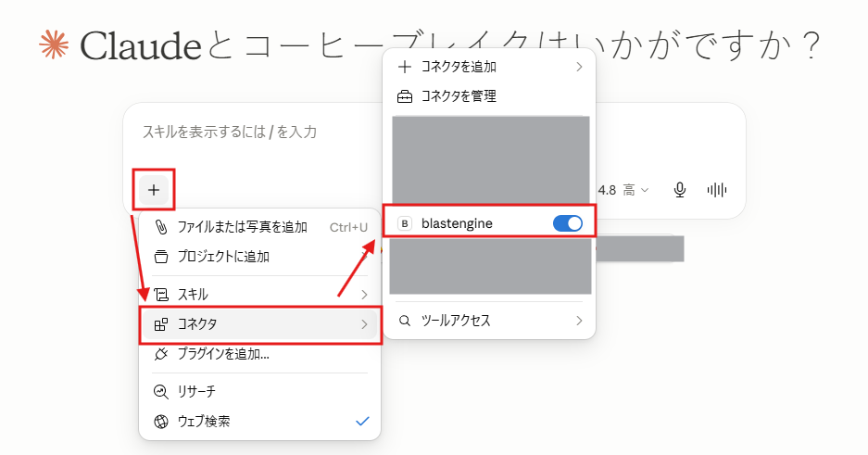This screenshot has width=868, height=455.
Task: Click the microphone dictation icon
Action: [x=680, y=190]
